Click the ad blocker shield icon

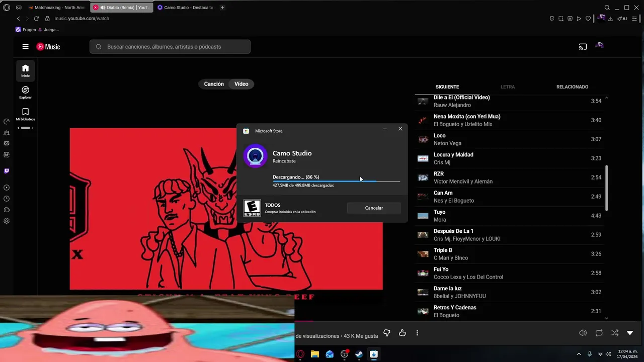click(570, 19)
